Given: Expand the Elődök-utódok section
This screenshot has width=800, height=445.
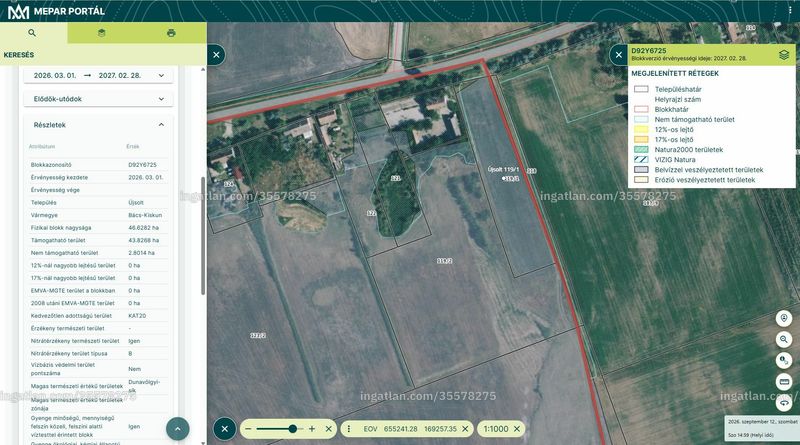Looking at the screenshot, I should click(98, 99).
